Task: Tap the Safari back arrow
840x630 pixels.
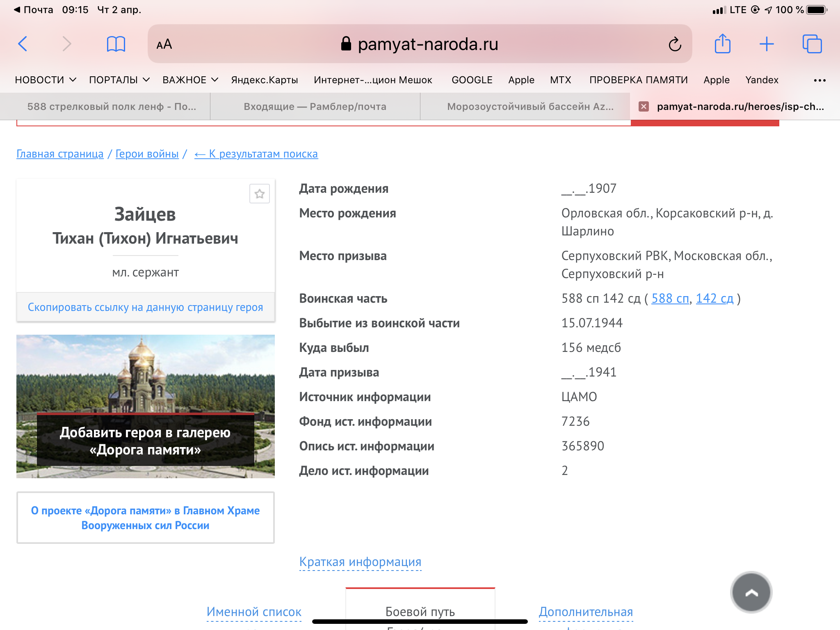Action: (x=23, y=44)
